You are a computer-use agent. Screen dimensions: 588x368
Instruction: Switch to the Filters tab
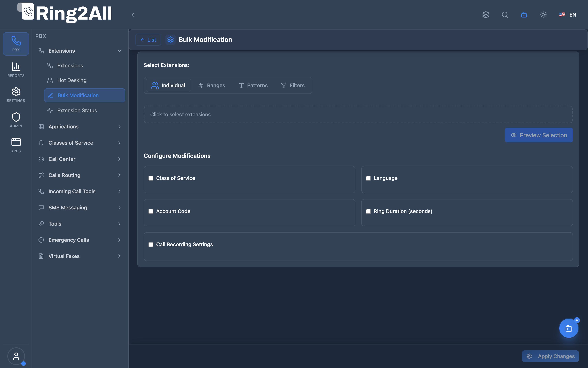click(293, 85)
